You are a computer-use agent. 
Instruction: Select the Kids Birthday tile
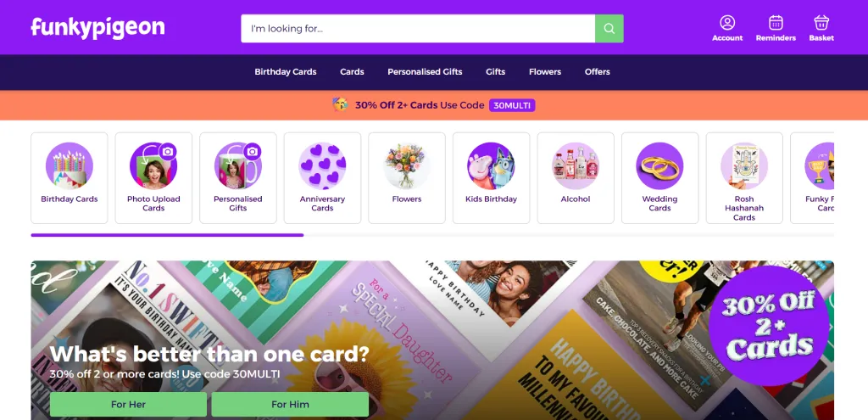tap(491, 178)
